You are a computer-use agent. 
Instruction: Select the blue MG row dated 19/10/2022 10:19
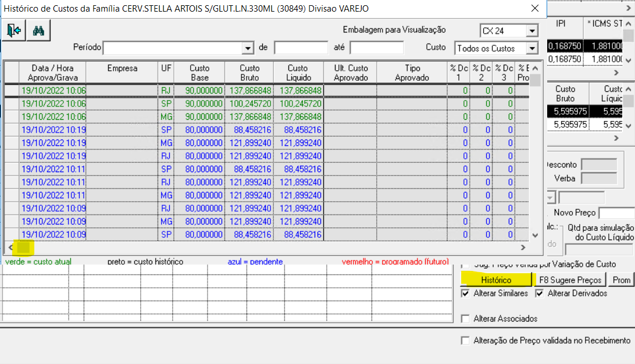267,143
